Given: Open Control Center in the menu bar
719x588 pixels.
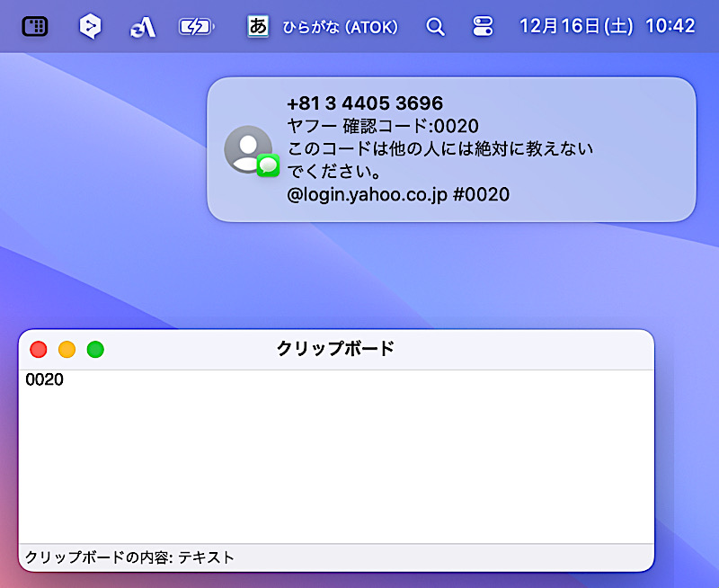Looking at the screenshot, I should (483, 27).
